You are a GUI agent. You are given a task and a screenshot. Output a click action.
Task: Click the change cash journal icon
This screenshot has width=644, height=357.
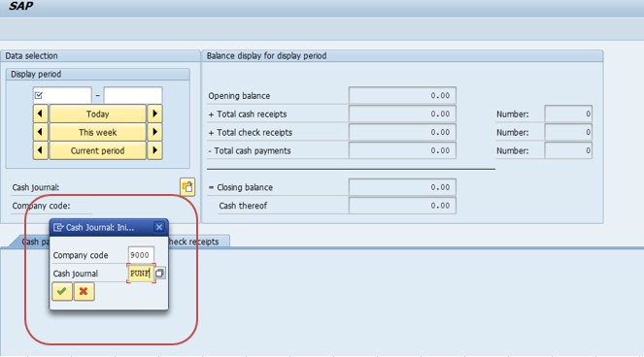tap(187, 187)
